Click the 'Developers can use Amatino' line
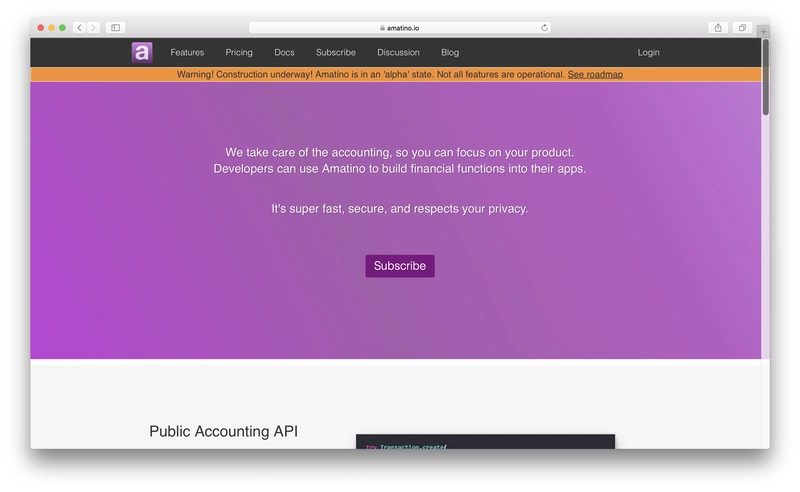800x492 pixels. (x=399, y=169)
